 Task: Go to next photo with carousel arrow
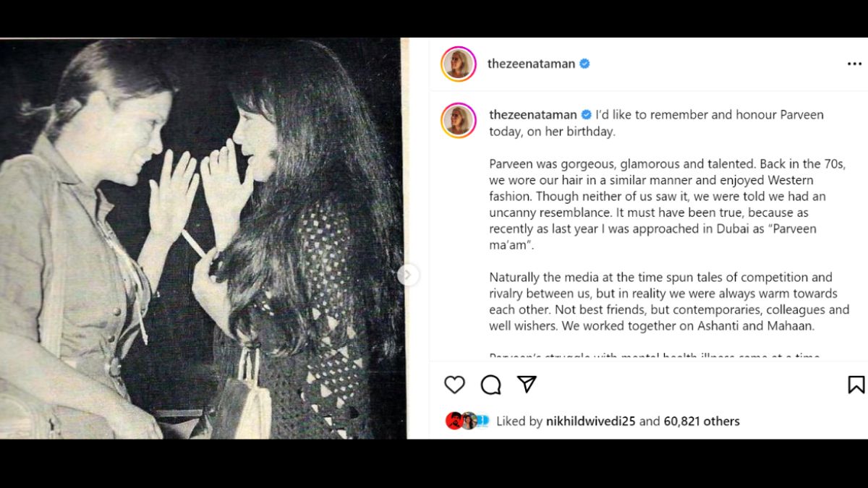(x=408, y=275)
